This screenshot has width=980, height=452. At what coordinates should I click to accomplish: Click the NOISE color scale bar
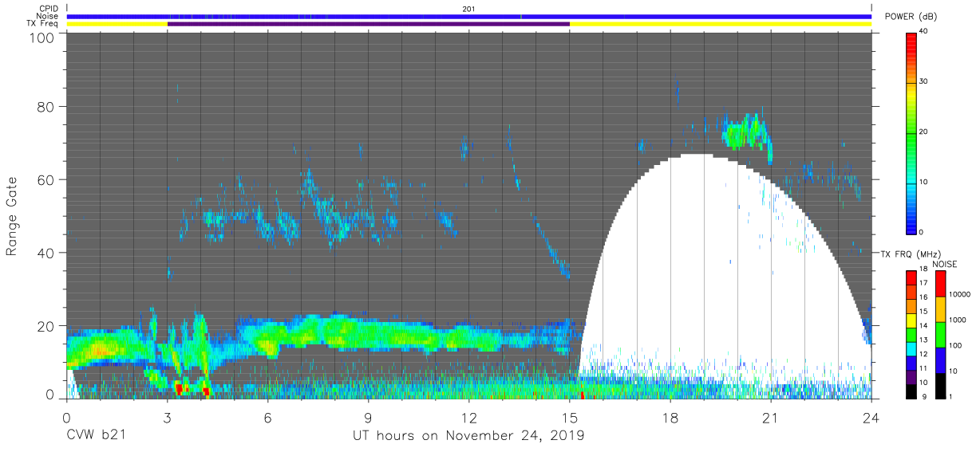coord(941,334)
